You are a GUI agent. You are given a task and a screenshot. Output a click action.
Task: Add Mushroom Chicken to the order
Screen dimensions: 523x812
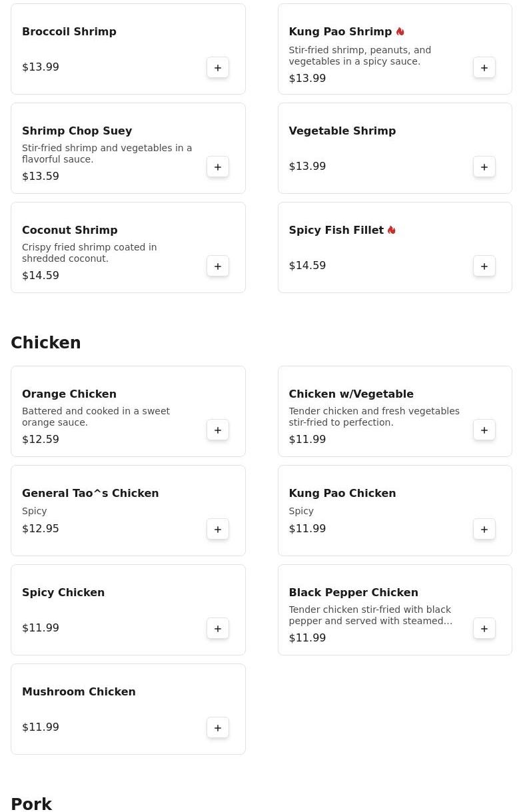(x=218, y=727)
